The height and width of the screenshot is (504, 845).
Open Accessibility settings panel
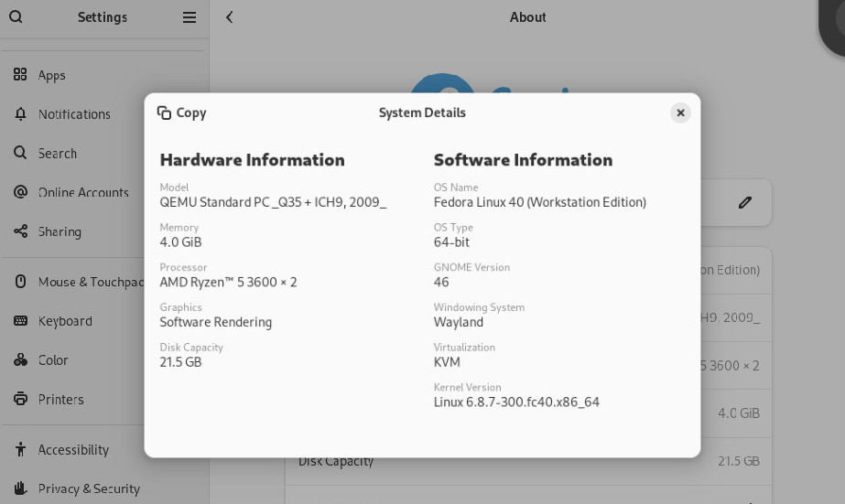click(104, 450)
